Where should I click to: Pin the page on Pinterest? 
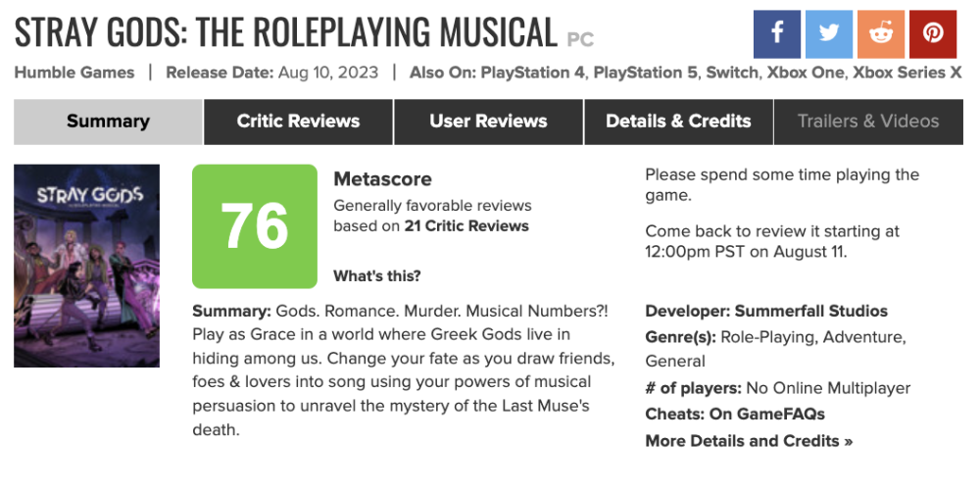coord(933,34)
